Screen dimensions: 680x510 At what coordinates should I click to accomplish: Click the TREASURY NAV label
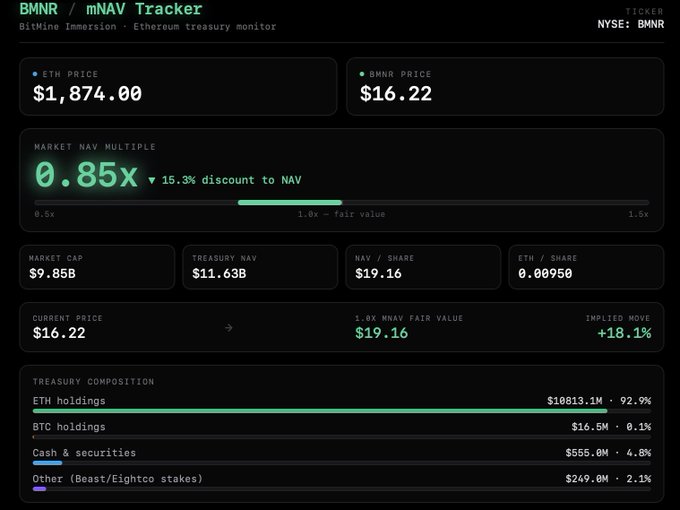pos(224,258)
